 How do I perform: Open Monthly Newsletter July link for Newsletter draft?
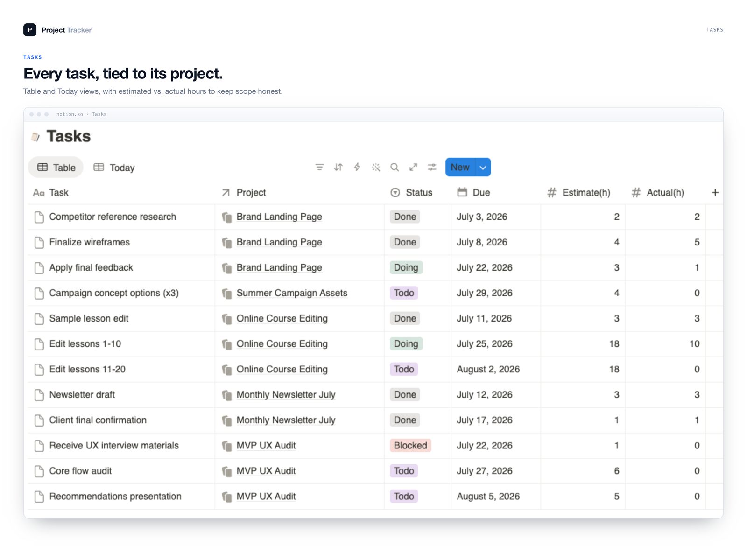pos(286,395)
